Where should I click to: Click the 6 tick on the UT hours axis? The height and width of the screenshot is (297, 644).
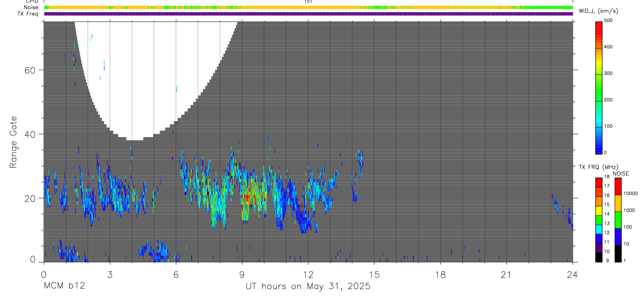point(176,274)
